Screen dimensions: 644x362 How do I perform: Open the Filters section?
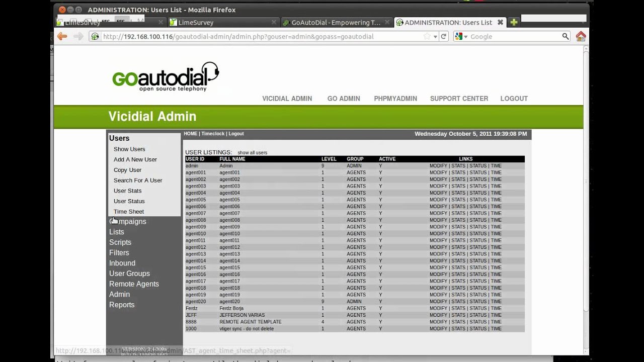119,253
